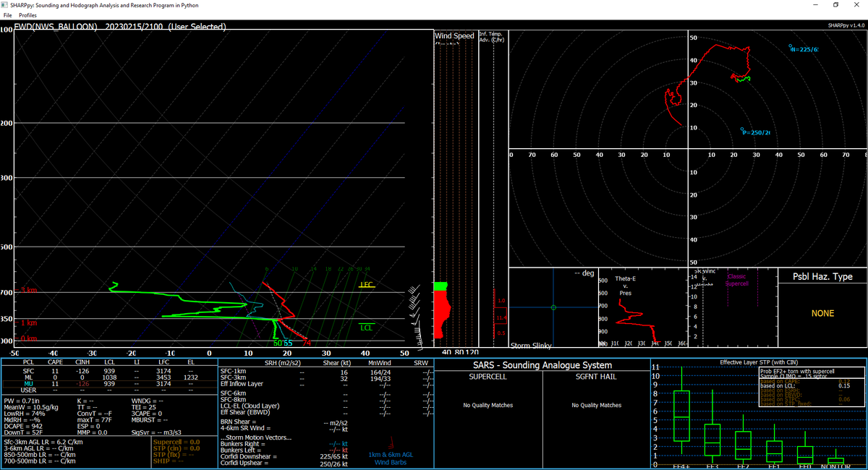868x470 pixels.
Task: Click the STP (cin) = 0.0 value
Action: point(177,448)
